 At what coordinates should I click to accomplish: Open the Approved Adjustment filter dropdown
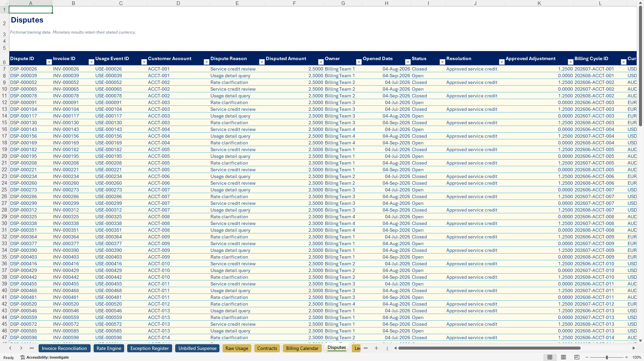(571, 62)
